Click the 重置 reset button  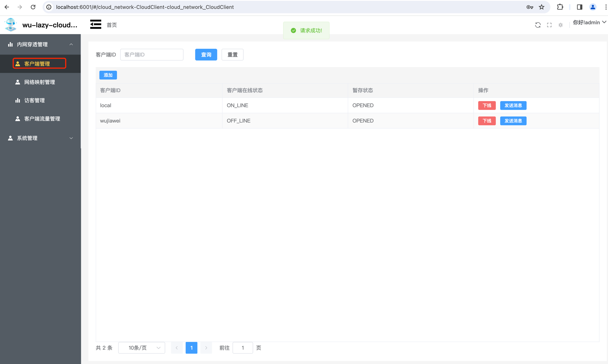click(232, 55)
